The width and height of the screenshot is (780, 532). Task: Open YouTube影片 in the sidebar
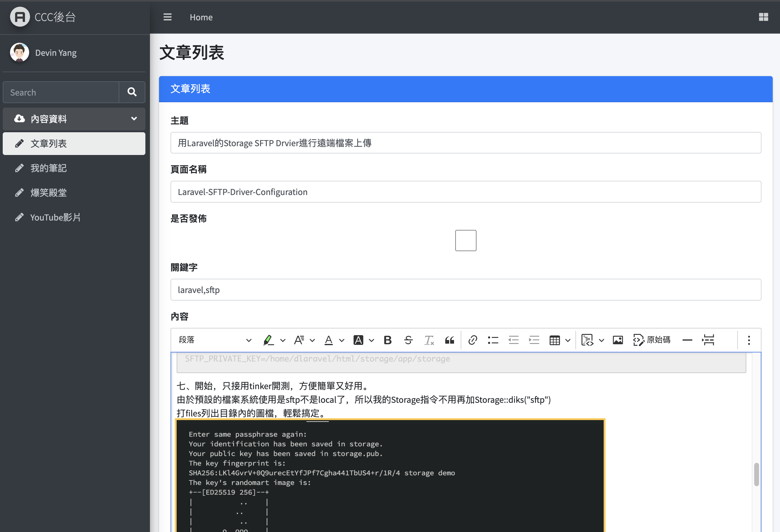tap(74, 217)
